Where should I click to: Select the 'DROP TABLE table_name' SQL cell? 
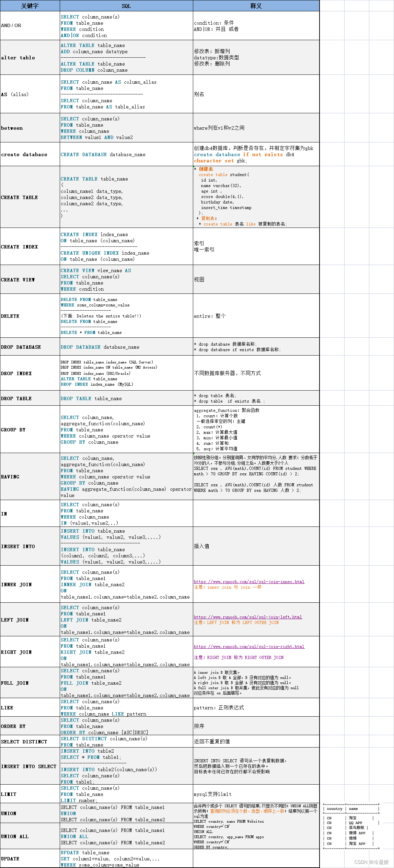click(126, 398)
